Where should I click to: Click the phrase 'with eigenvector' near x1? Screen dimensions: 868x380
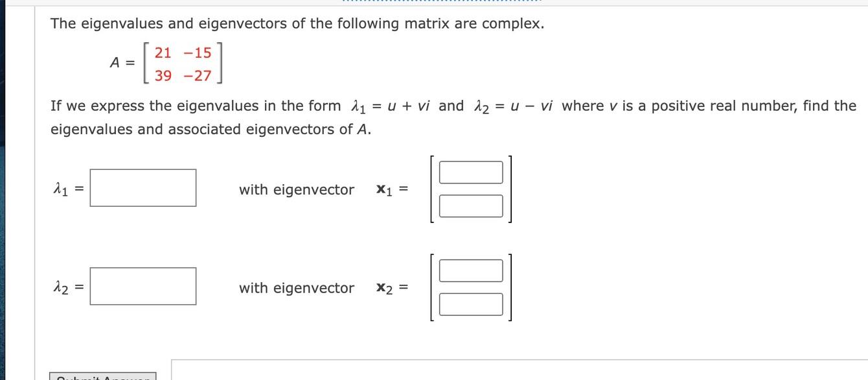coord(296,189)
